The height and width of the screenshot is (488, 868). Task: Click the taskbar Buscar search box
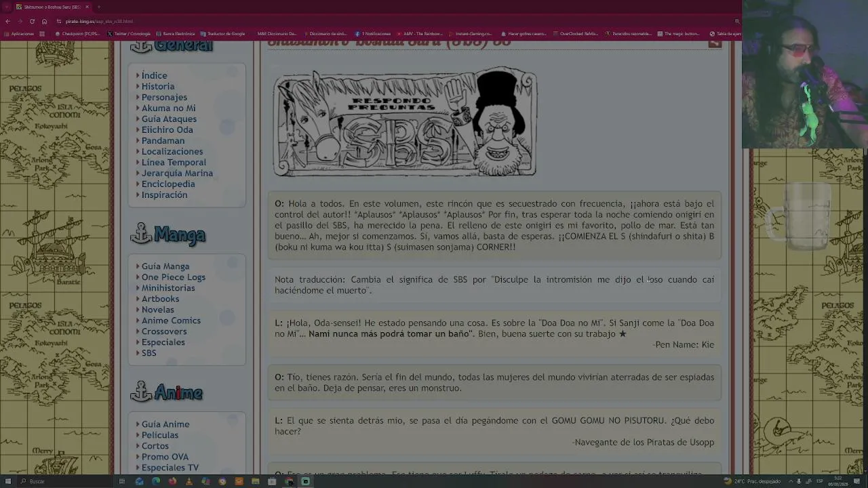[x=64, y=481]
